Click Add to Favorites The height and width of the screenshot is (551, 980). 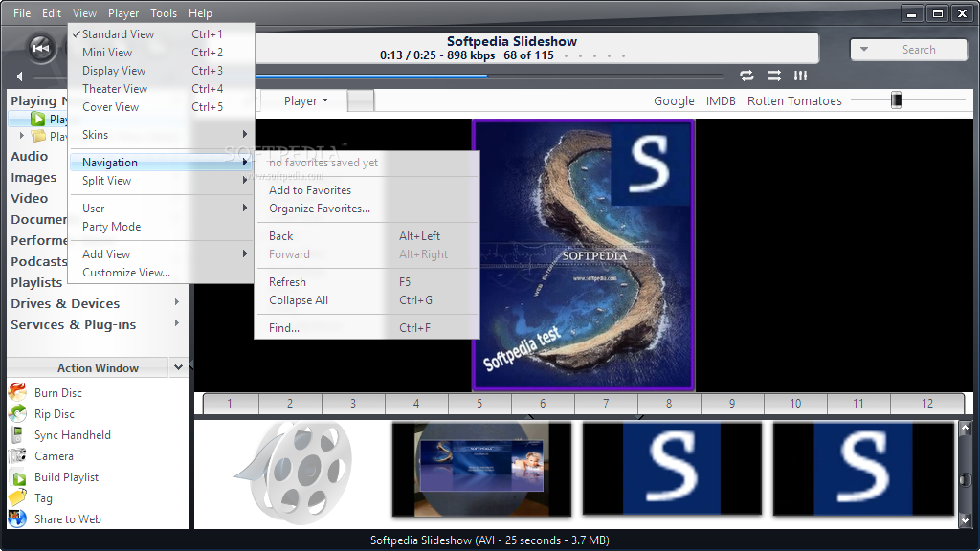click(367, 190)
